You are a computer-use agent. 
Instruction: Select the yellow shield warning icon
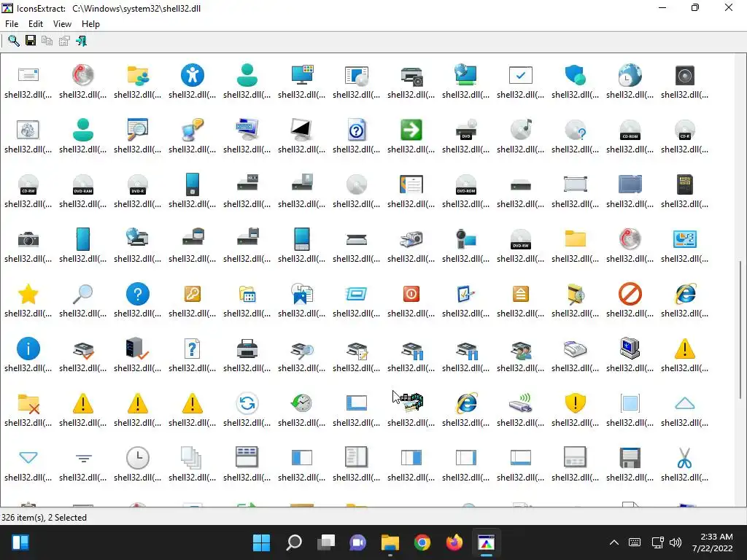click(x=576, y=403)
